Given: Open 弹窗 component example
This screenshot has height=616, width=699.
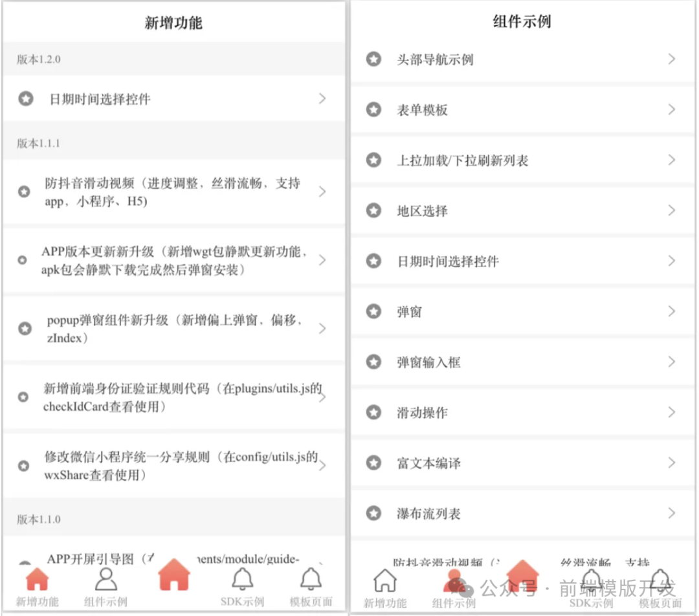Looking at the screenshot, I should click(522, 311).
